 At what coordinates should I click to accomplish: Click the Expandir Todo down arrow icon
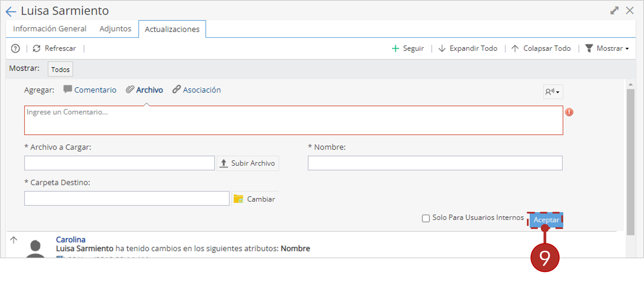click(442, 49)
